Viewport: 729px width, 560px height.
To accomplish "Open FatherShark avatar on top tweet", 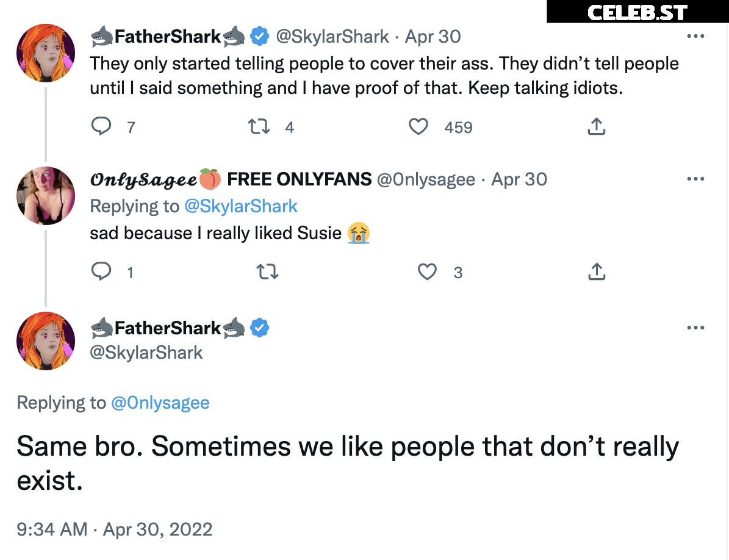I will [46, 53].
